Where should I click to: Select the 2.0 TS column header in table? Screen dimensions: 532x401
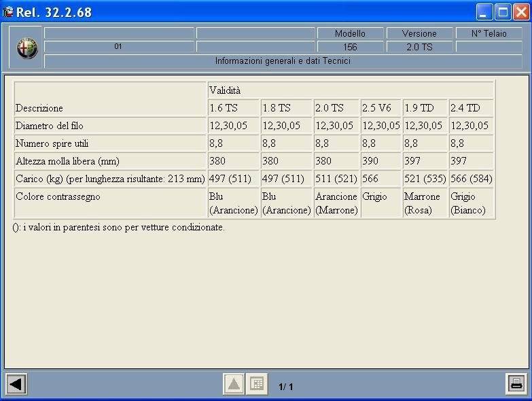click(x=336, y=108)
